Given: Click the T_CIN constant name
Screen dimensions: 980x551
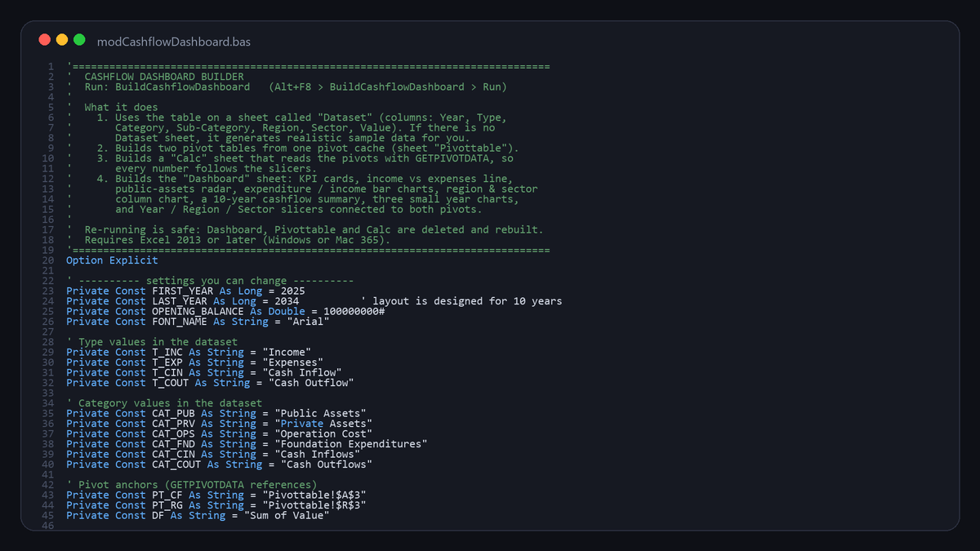Looking at the screenshot, I should point(167,372).
